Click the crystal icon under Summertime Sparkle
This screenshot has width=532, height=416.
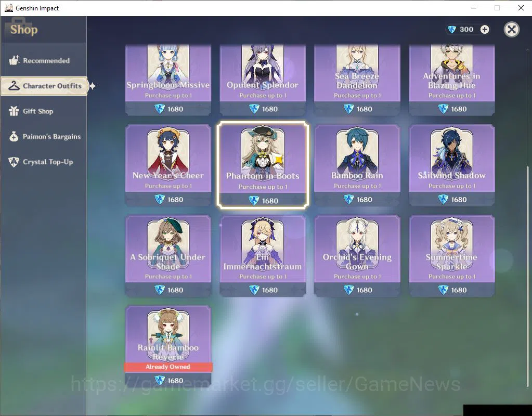443,290
